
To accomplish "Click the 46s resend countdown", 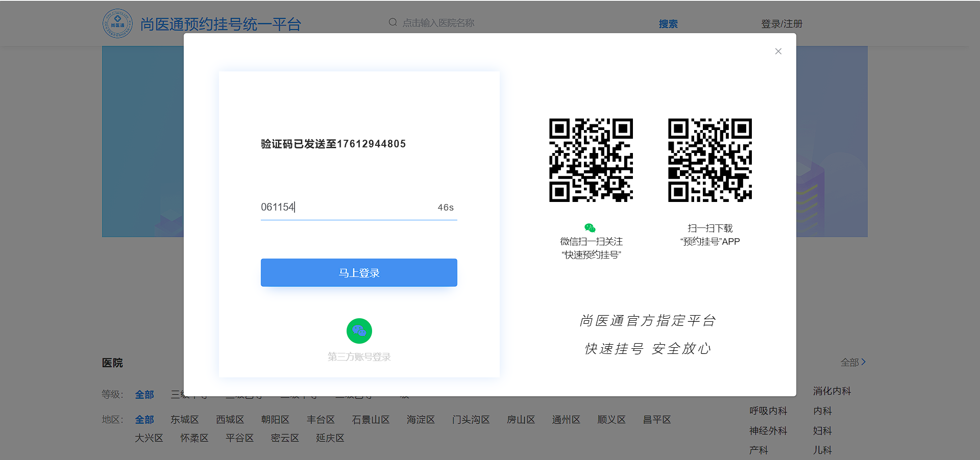I will coord(446,208).
